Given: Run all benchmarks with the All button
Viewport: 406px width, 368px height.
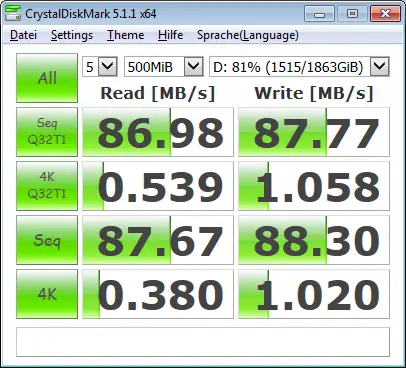Looking at the screenshot, I should [x=47, y=78].
